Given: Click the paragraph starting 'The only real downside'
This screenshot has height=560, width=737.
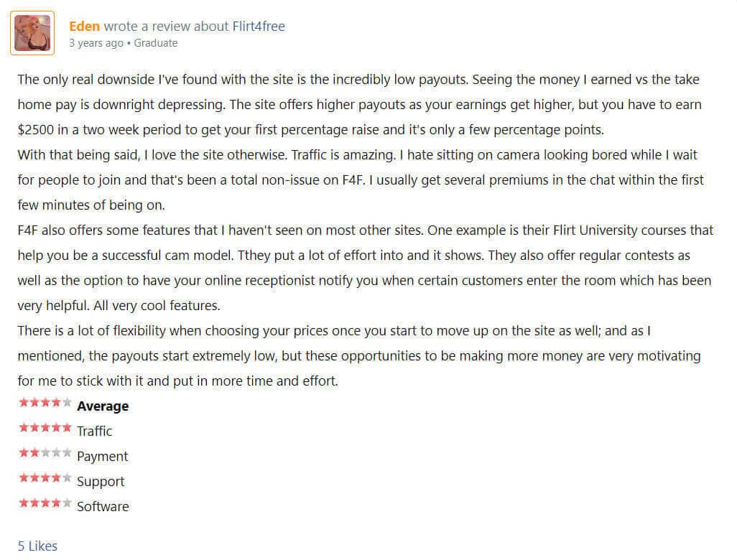Looking at the screenshot, I should coord(360,104).
